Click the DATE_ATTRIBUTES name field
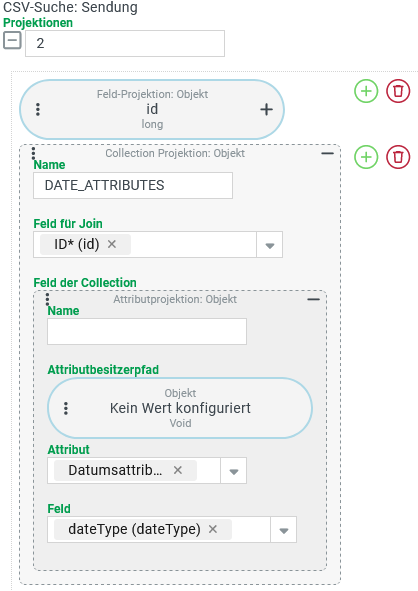Viewport: 418px width, 591px height. (x=133, y=185)
